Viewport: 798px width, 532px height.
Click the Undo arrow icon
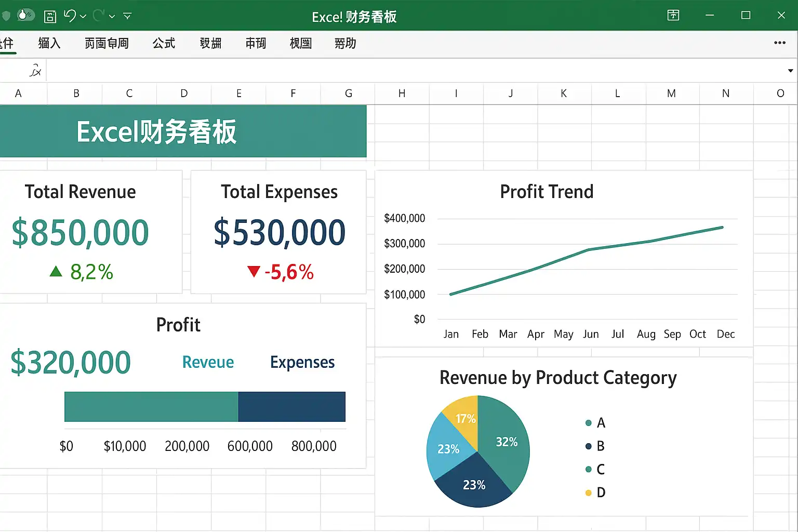pos(70,16)
